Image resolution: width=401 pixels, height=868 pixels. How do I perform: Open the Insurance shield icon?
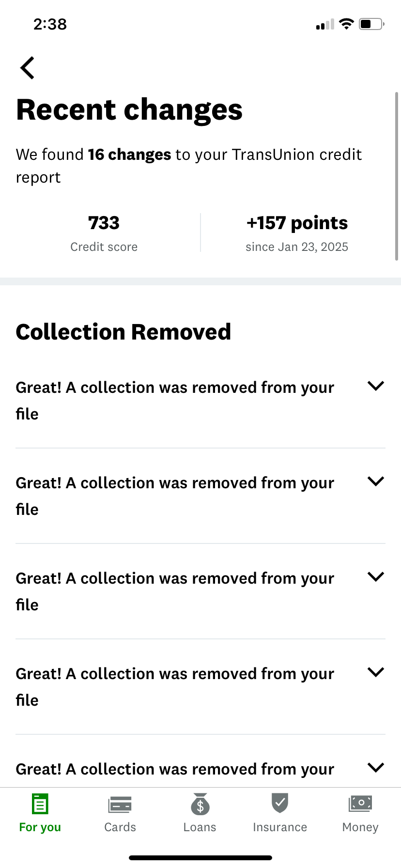[280, 803]
